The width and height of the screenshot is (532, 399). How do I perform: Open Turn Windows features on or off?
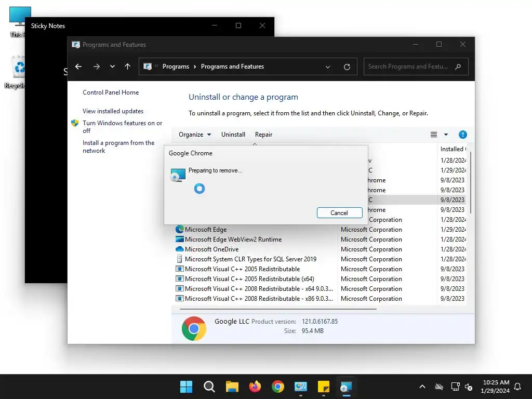pyautogui.click(x=123, y=127)
